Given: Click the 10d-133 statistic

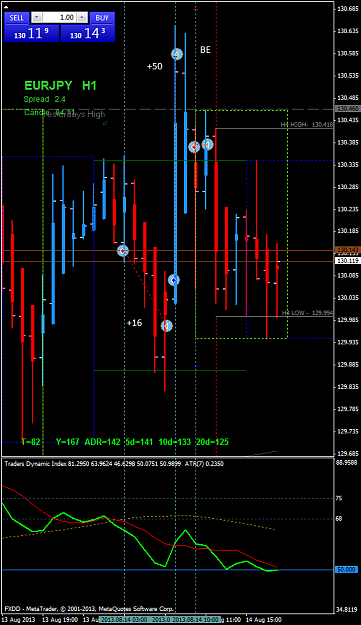Looking at the screenshot, I should pyautogui.click(x=175, y=442).
